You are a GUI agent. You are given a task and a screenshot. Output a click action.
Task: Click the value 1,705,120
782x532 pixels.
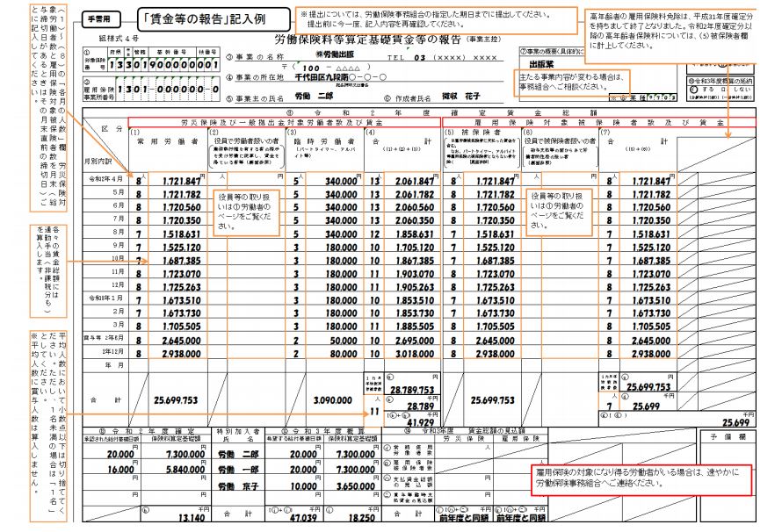coord(415,248)
